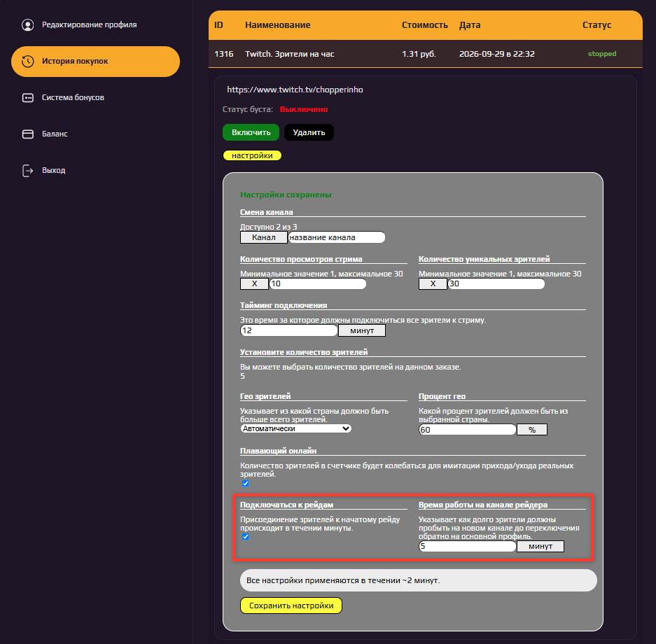656x644 pixels.
Task: Click X button for unique viewers multiplier
Action: pos(433,284)
